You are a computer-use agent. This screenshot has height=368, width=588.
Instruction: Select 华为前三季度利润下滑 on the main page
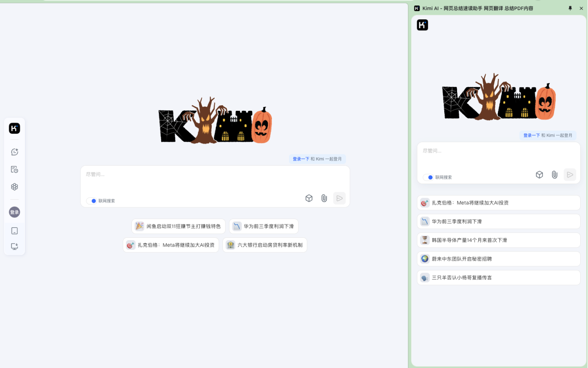coord(264,226)
